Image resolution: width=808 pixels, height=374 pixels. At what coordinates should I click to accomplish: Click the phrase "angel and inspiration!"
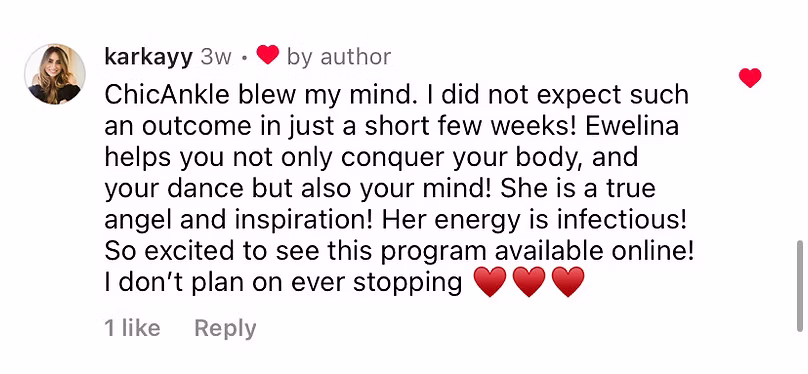239,220
